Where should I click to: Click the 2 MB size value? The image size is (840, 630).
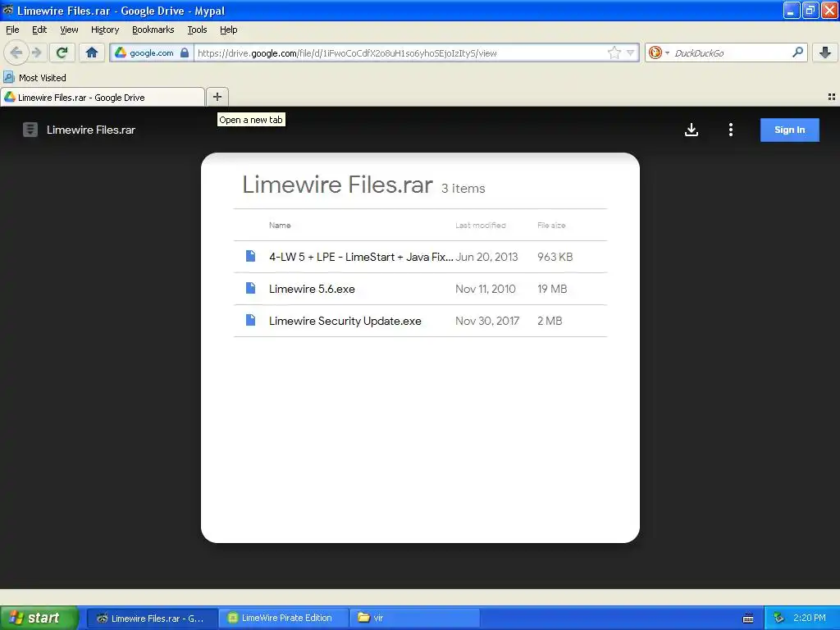(550, 321)
